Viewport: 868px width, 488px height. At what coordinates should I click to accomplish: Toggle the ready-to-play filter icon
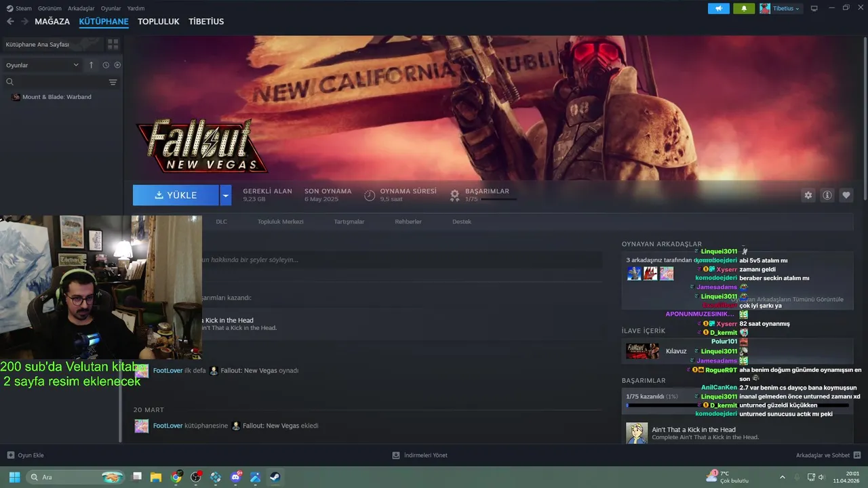click(x=117, y=65)
